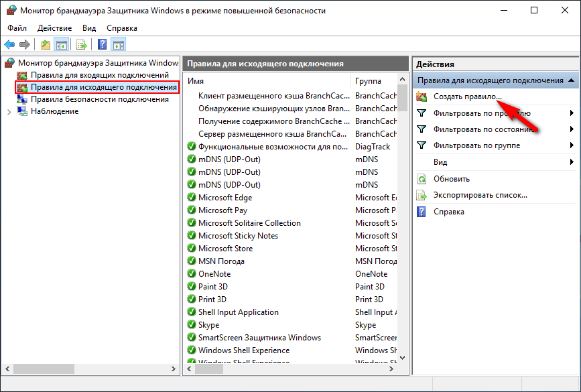581x392 pixels.
Task: Click the Export list toolbar icon
Action: [x=82, y=45]
